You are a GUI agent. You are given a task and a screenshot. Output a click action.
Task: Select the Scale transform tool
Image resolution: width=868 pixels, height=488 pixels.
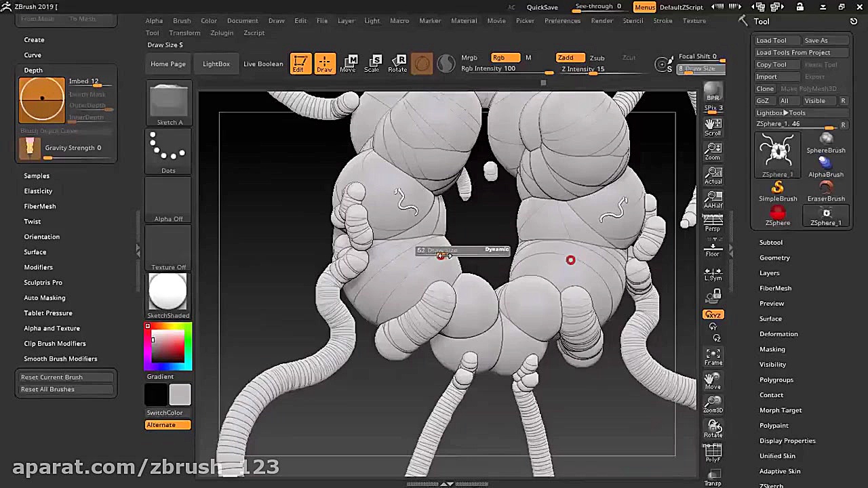pos(372,64)
